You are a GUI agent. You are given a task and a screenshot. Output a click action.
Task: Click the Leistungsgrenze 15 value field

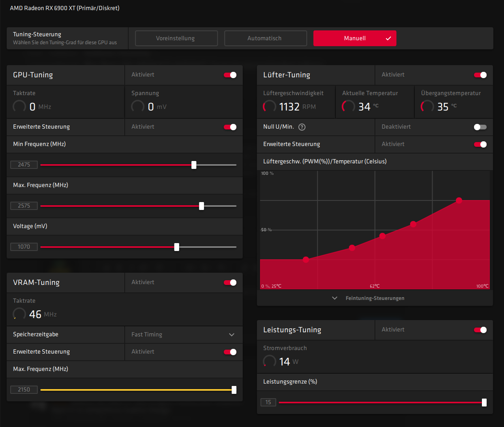tap(268, 402)
